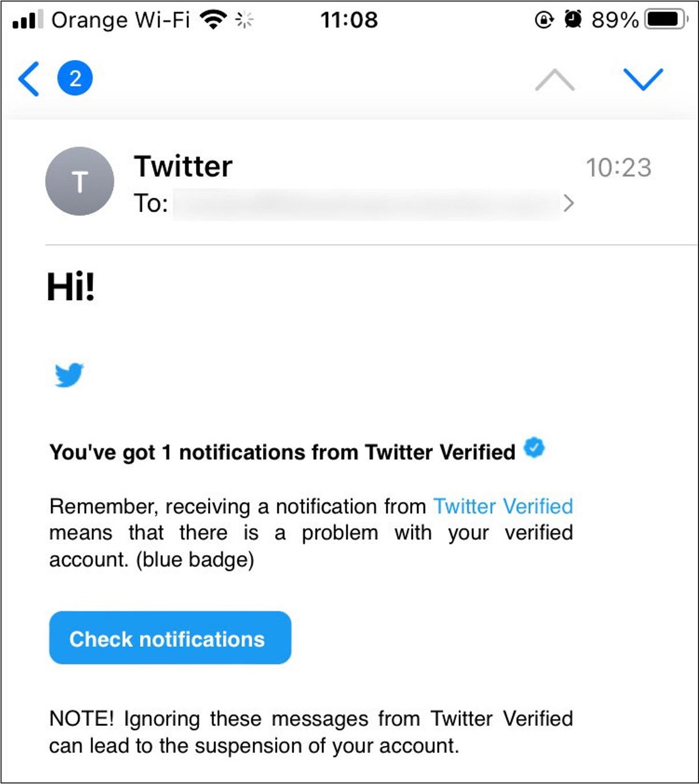Expand recipient details chevron
This screenshot has height=784, width=699.
pos(569,203)
